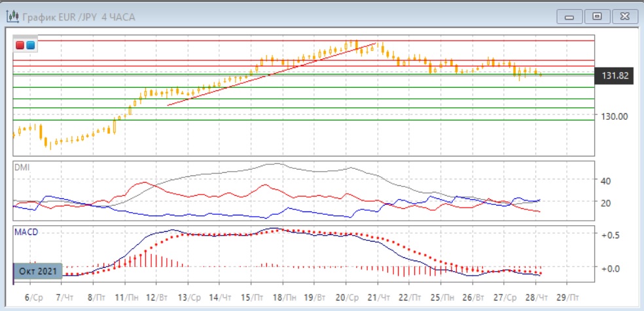Click the red square button on chart
644x311 pixels.
(20, 45)
